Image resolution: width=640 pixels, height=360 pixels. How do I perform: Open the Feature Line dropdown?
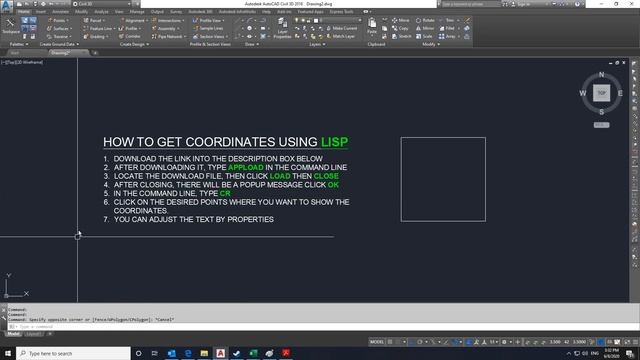click(x=99, y=28)
